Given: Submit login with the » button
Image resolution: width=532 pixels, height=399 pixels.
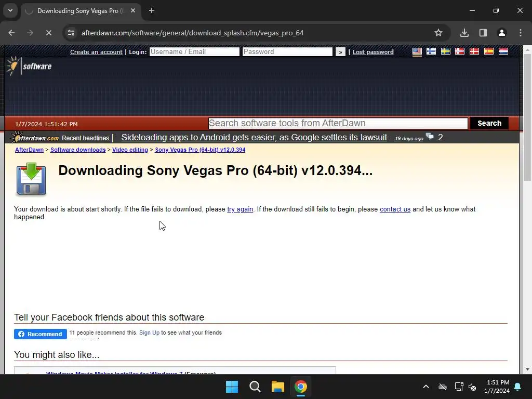Looking at the screenshot, I should (340, 52).
